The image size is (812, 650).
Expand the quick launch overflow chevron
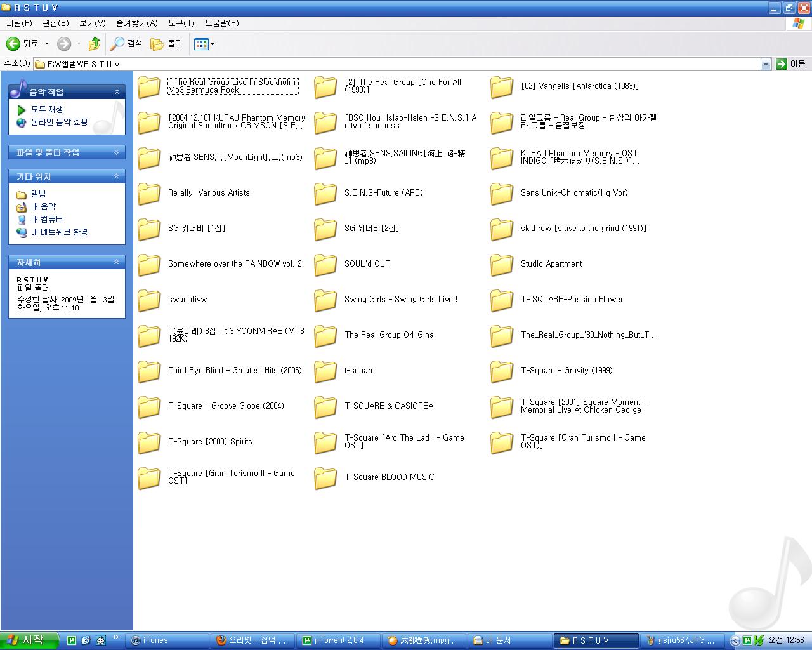point(115,638)
